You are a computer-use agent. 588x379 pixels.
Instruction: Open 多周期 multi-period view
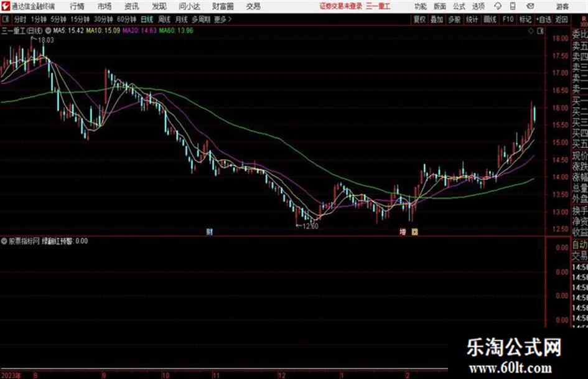coord(200,19)
